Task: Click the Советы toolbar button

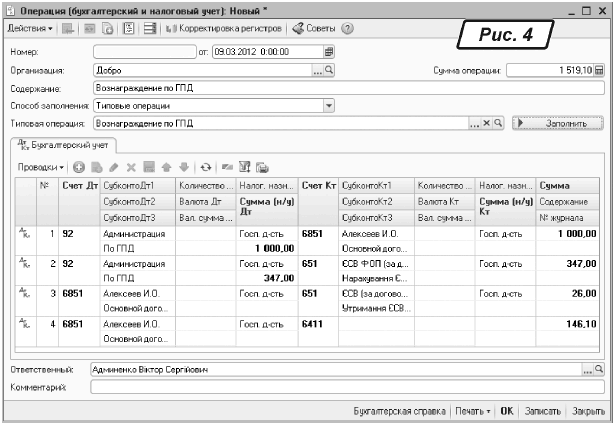Action: (x=311, y=28)
